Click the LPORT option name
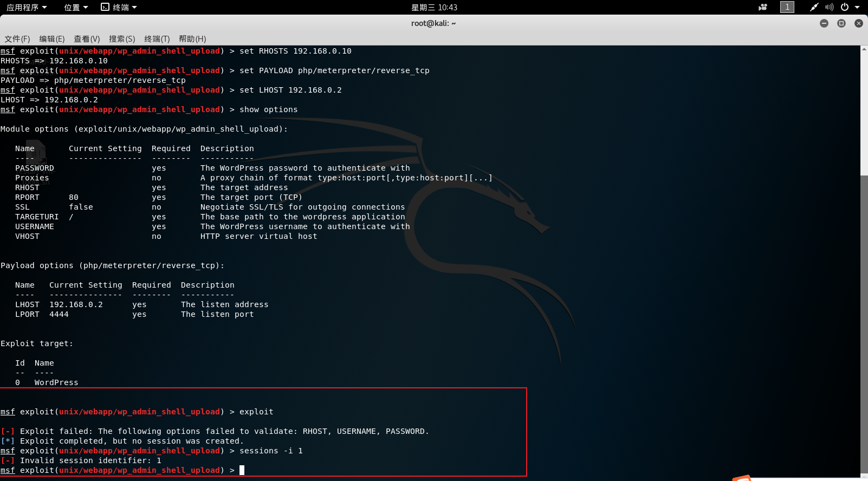Viewport: 868px width, 481px height. 27,314
